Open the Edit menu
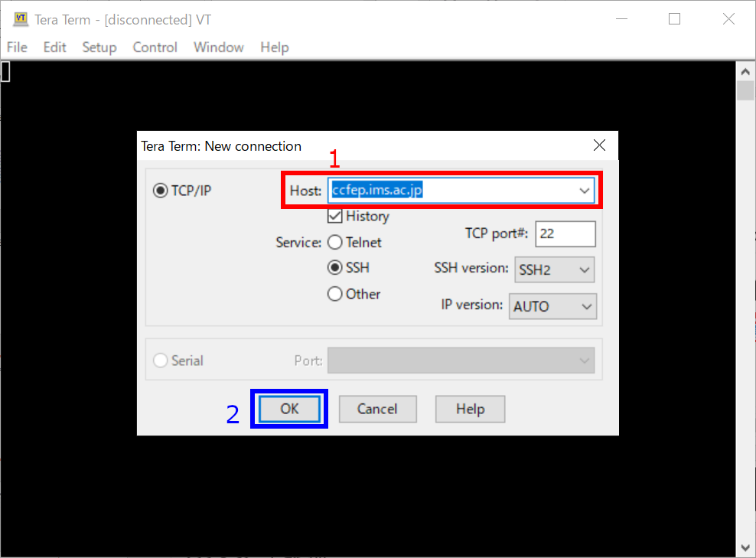Screen dimensions: 756x558 pyautogui.click(x=54, y=47)
